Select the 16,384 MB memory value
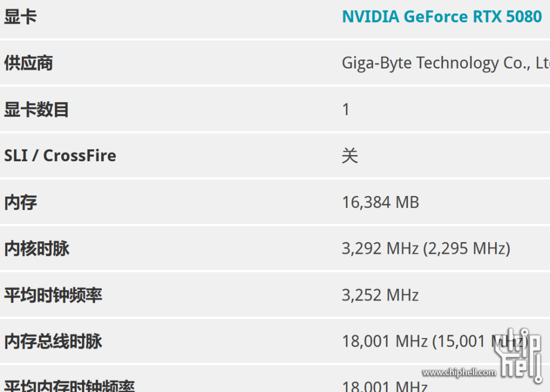The width and height of the screenshot is (550, 392). point(380,202)
